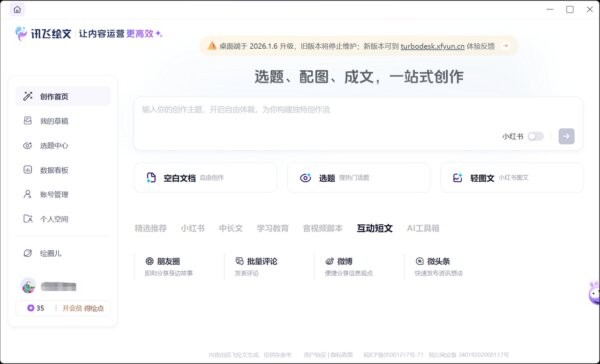The image size is (600, 364).
Task: Click the 批量评论 template title
Action: [x=262, y=261]
